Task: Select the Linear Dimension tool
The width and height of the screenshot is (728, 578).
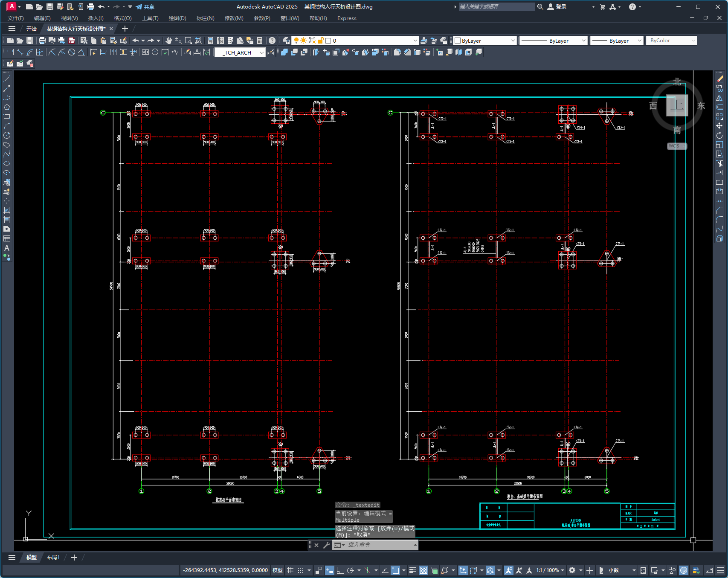Action: coord(10,52)
